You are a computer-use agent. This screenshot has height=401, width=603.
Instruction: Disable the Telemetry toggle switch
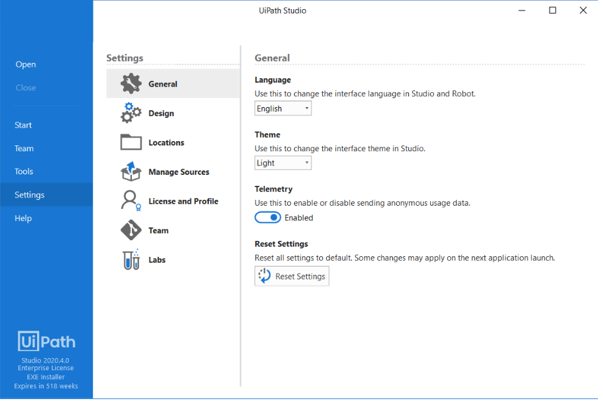268,218
